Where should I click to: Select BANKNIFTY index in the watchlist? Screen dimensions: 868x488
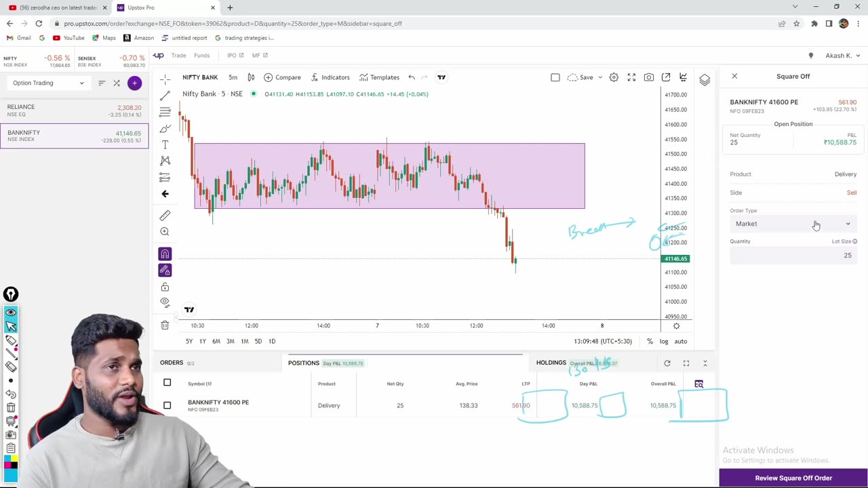[75, 136]
